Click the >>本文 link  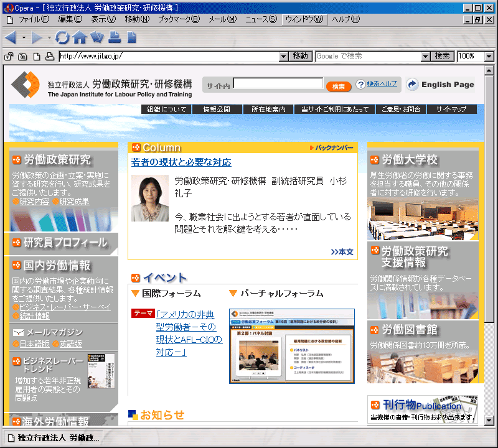(x=342, y=252)
